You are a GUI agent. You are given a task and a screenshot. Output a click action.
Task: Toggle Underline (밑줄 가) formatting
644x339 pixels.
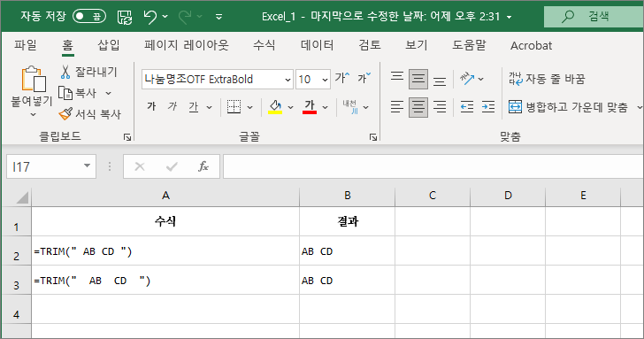194,107
